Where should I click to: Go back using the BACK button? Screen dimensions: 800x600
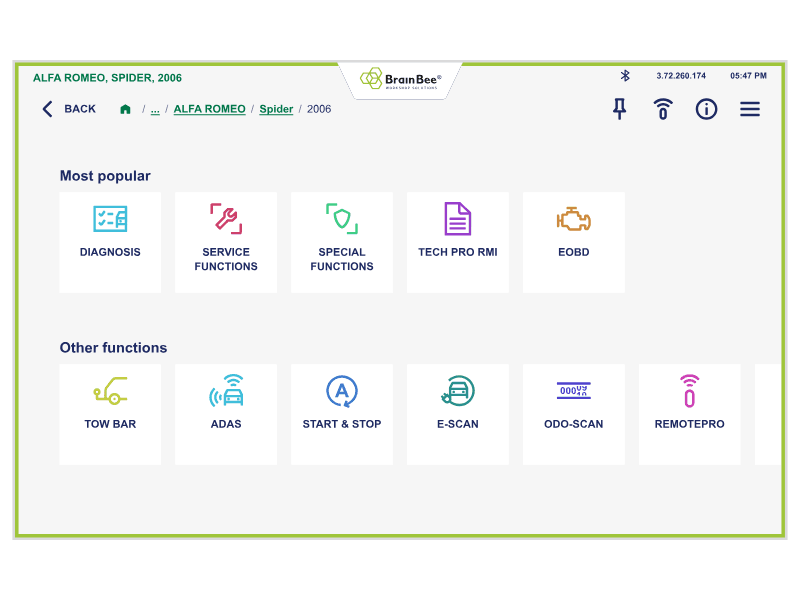coord(69,109)
